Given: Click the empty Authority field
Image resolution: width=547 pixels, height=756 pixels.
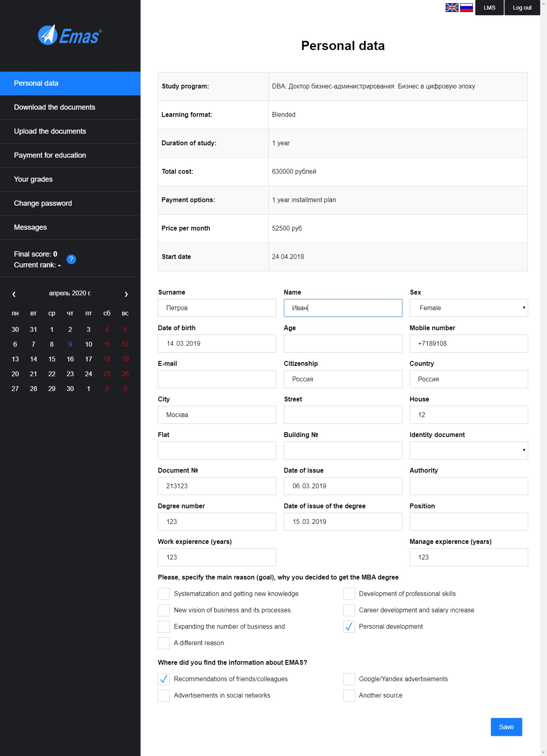Looking at the screenshot, I should [469, 486].
